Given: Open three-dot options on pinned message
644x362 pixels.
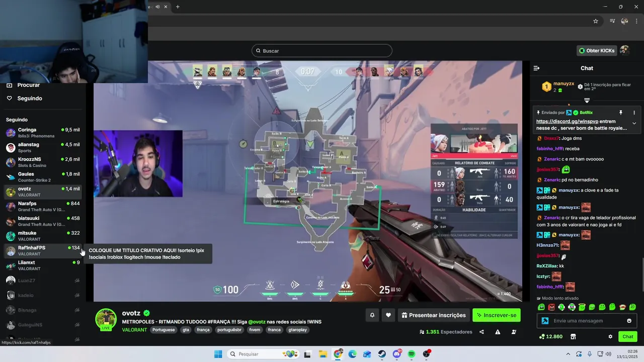Looking at the screenshot, I should click(634, 113).
